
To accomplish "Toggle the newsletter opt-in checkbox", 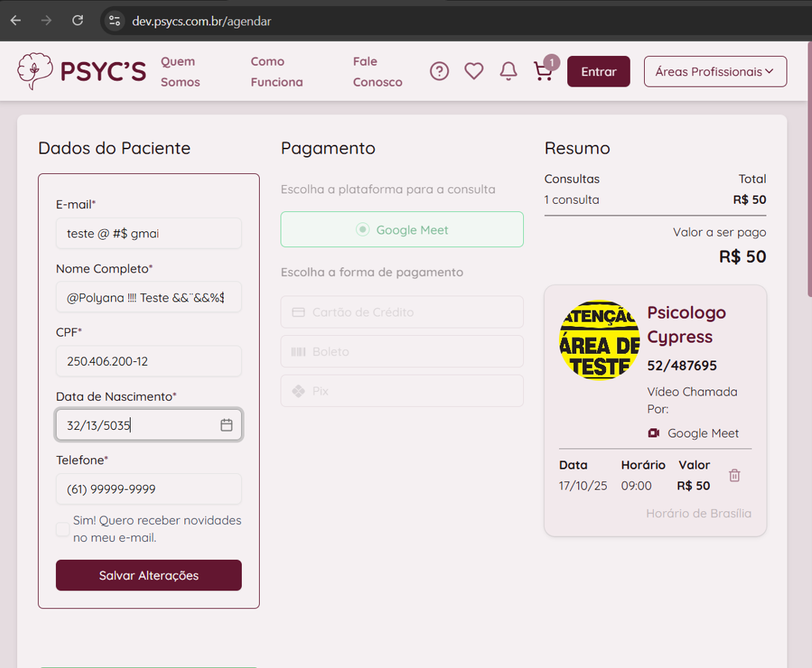I will click(x=63, y=529).
